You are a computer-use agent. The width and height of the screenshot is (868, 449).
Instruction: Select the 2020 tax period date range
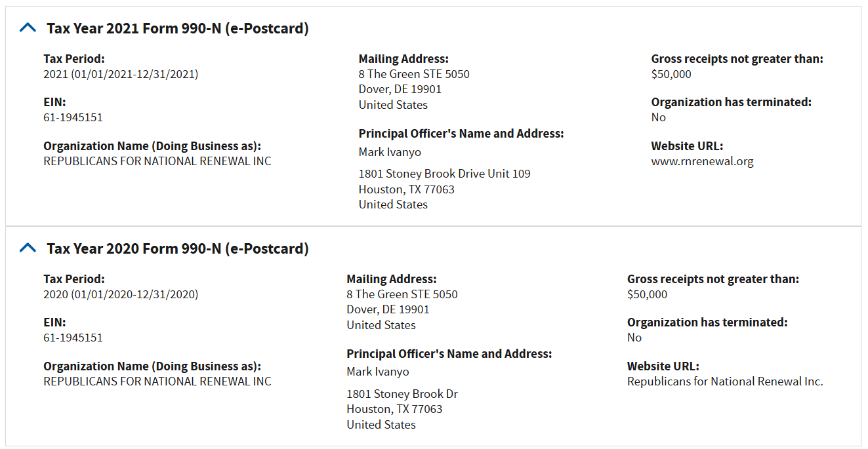tap(121, 294)
